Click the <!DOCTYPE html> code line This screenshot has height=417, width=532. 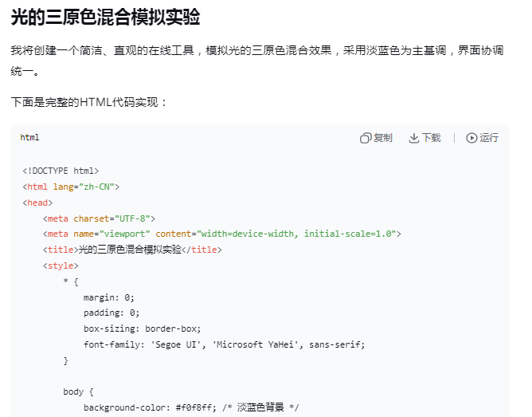(61, 170)
